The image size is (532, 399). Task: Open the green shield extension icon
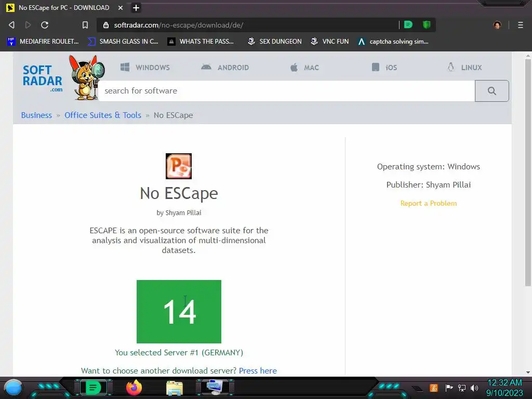(427, 24)
